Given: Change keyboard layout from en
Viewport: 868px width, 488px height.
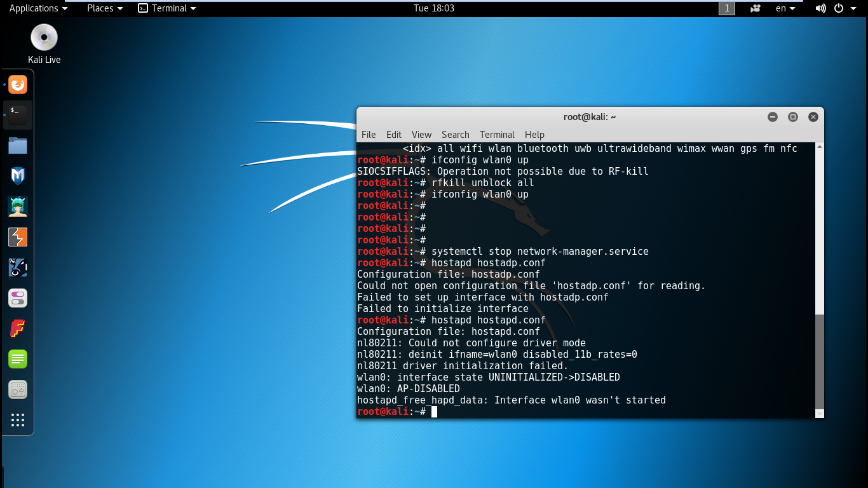Looking at the screenshot, I should pyautogui.click(x=785, y=8).
